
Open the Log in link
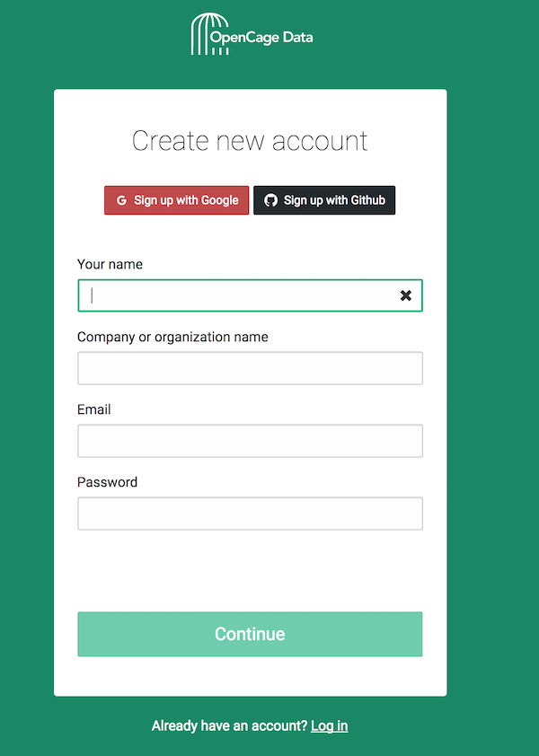click(x=329, y=725)
